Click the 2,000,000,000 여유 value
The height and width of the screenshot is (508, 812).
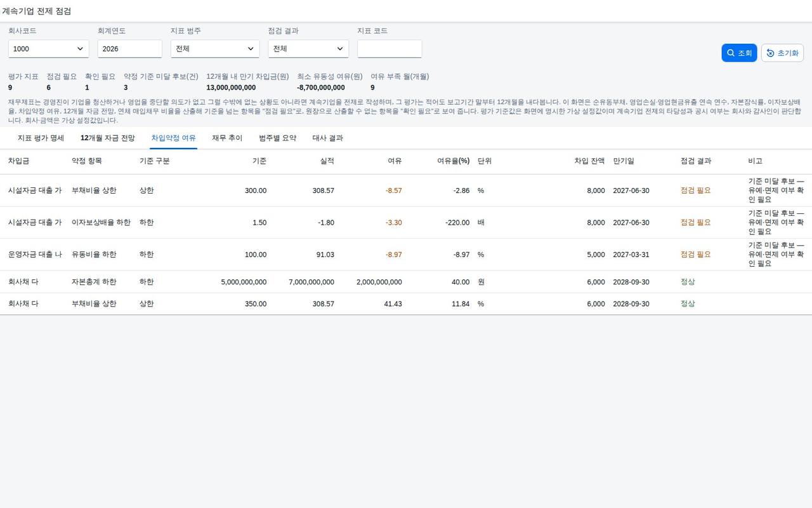pos(379,282)
